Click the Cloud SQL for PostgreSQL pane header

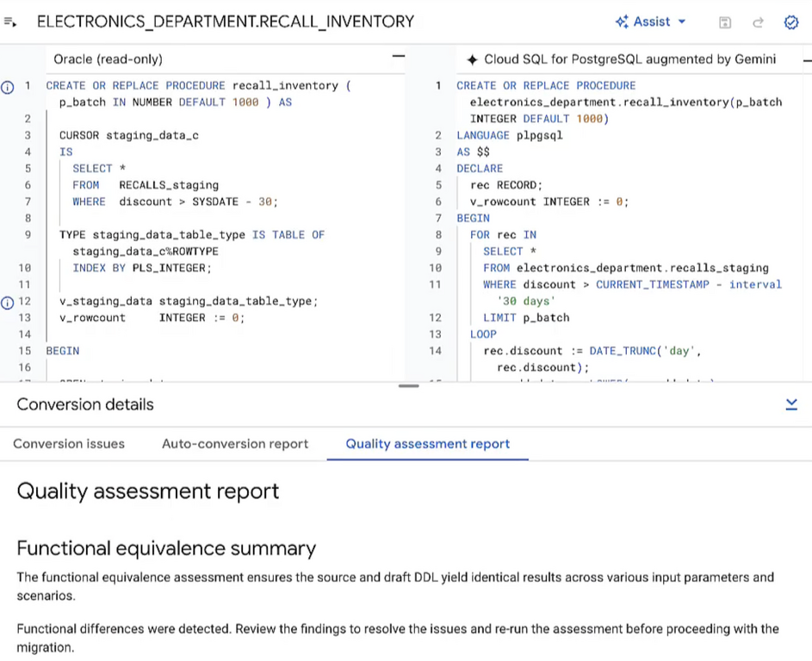(629, 59)
